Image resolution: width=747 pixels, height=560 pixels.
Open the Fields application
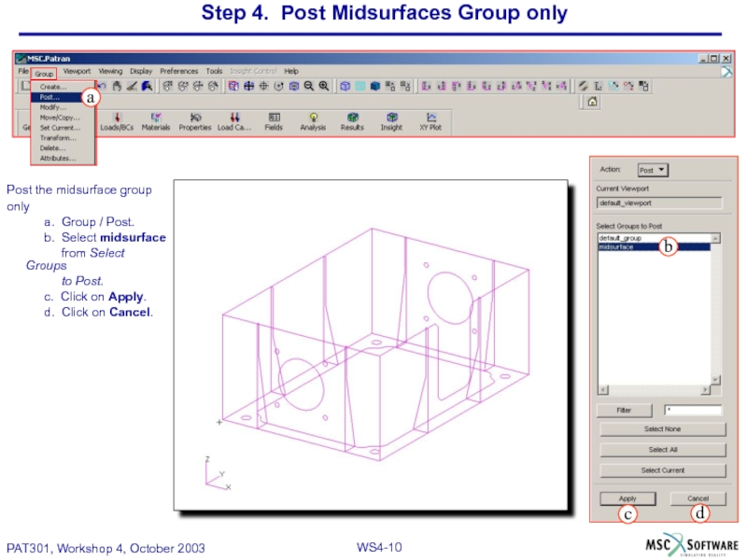(274, 122)
